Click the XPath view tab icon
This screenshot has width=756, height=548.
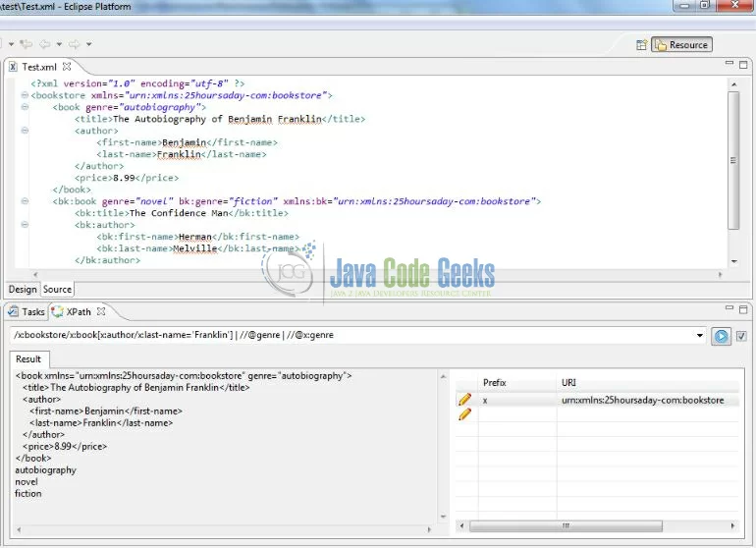57,312
